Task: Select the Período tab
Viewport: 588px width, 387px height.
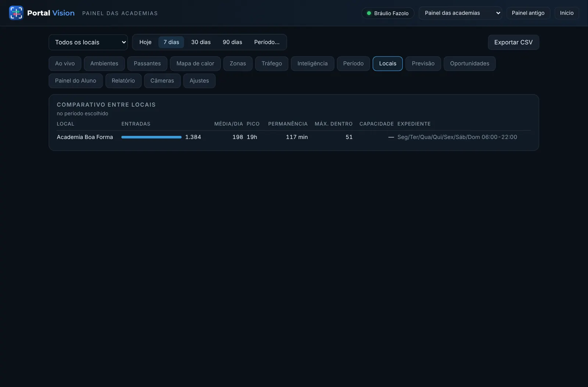Action: (x=353, y=64)
